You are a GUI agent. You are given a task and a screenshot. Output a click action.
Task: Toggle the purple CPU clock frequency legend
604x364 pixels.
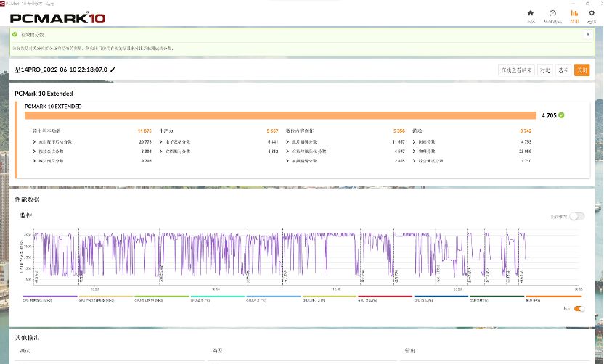coord(50,299)
